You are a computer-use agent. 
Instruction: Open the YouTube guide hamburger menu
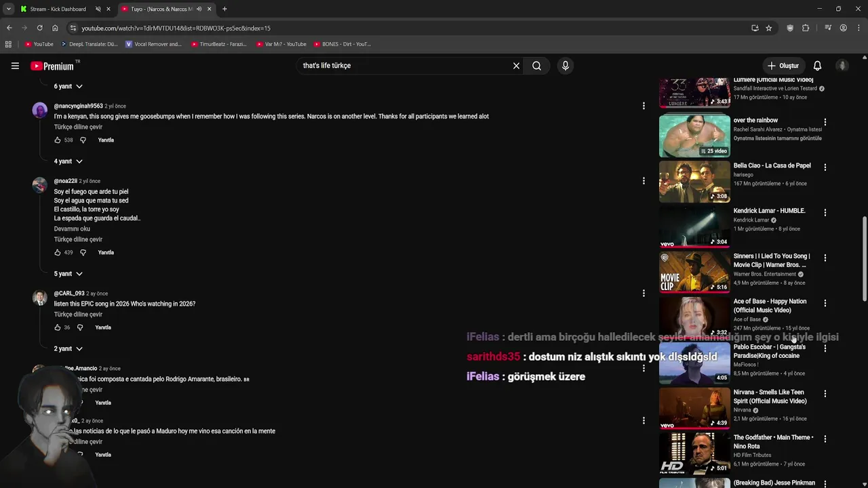(x=15, y=66)
